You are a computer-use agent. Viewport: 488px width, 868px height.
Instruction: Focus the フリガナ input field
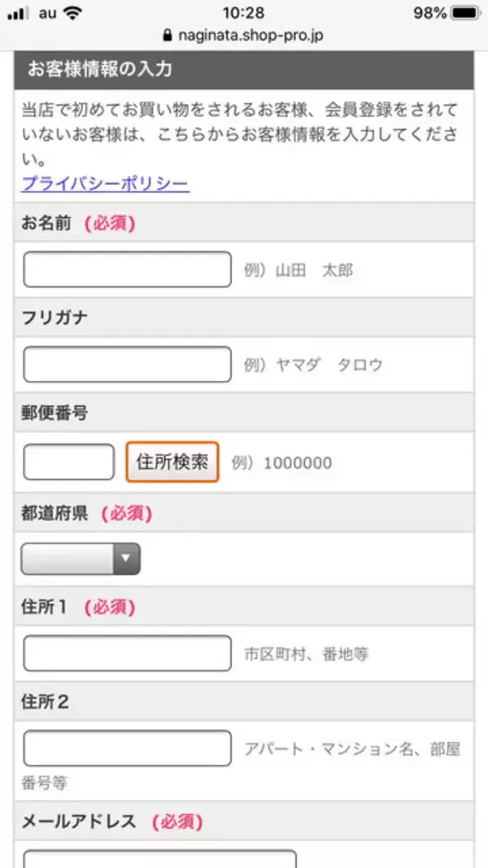(x=128, y=364)
